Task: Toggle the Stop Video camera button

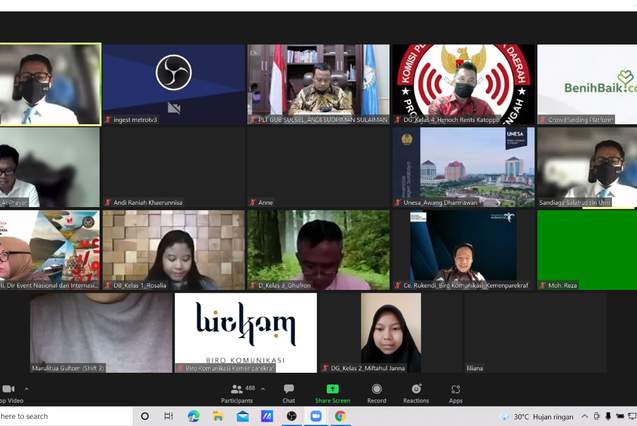Action: coord(8,392)
